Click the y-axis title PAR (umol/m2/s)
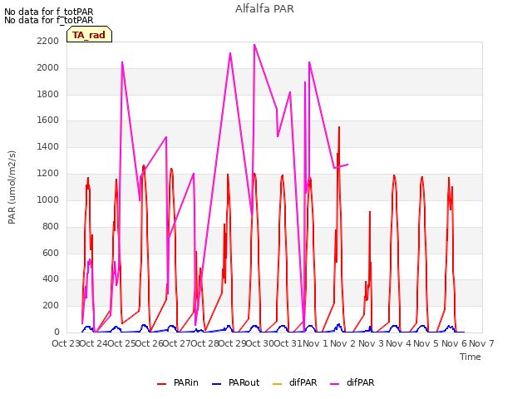The height and width of the screenshot is (399, 532). point(12,187)
